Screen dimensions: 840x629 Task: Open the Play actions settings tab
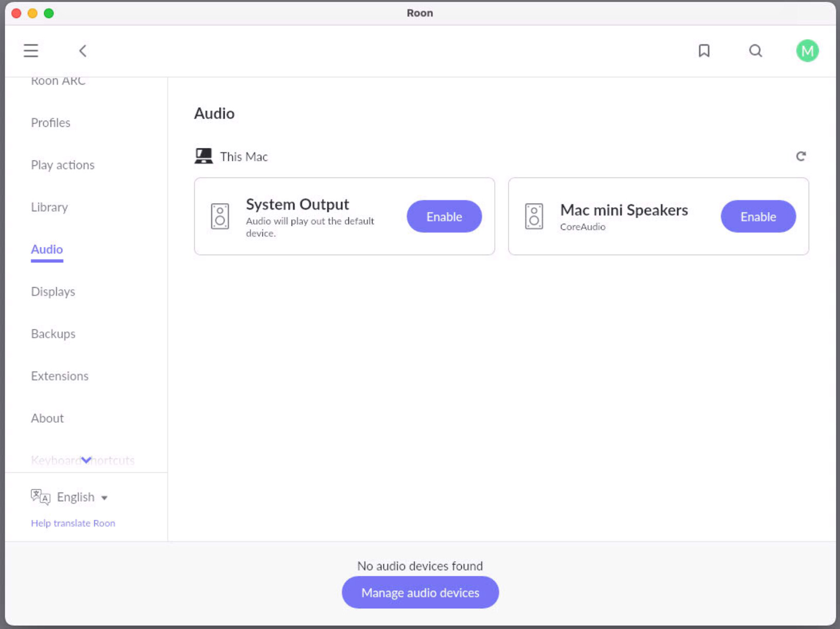(x=63, y=165)
